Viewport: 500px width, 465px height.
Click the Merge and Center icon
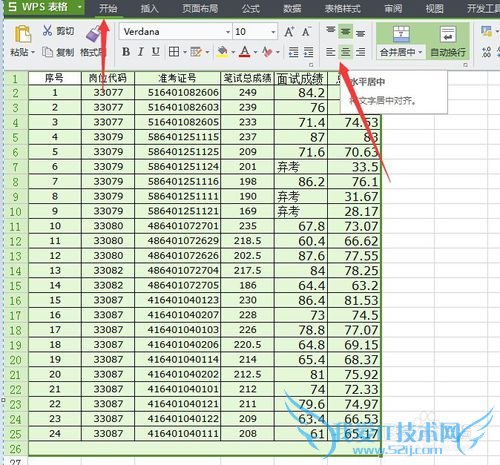[401, 34]
